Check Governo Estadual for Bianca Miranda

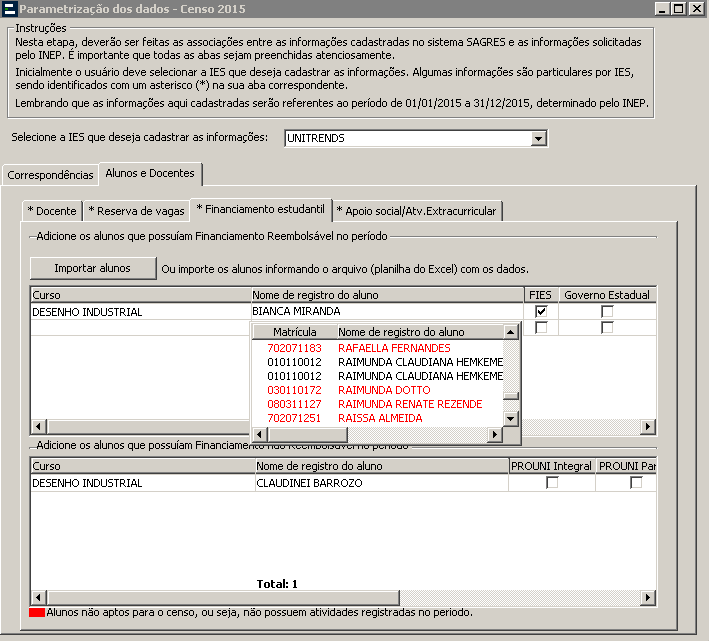[x=606, y=312]
